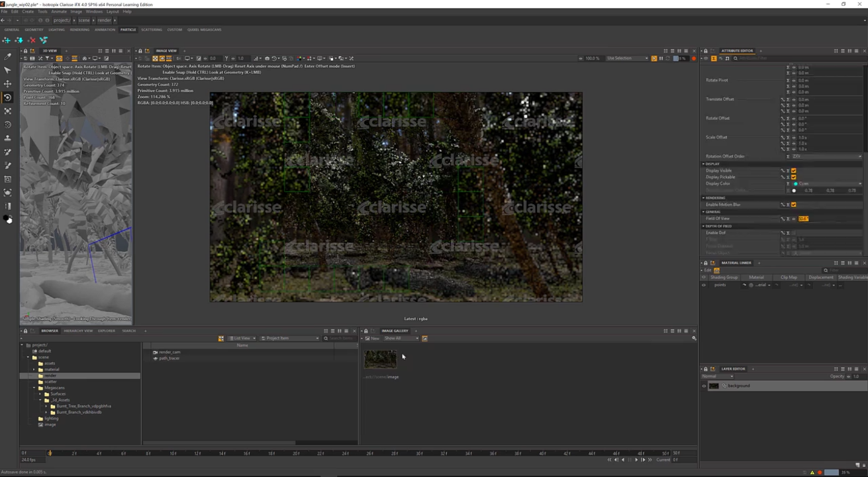868x477 pixels.
Task: Open the Explorer tab
Action: [x=107, y=331]
